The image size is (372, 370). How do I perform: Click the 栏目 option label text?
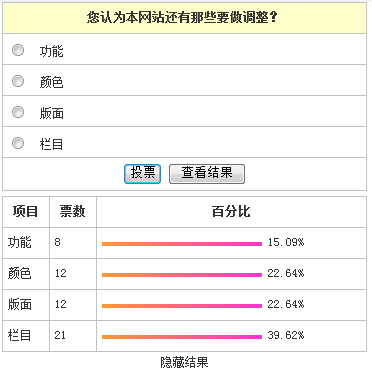click(51, 144)
